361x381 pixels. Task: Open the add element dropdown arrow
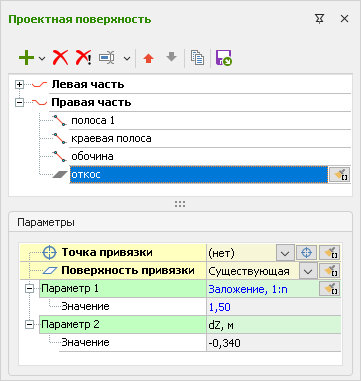tap(42, 59)
